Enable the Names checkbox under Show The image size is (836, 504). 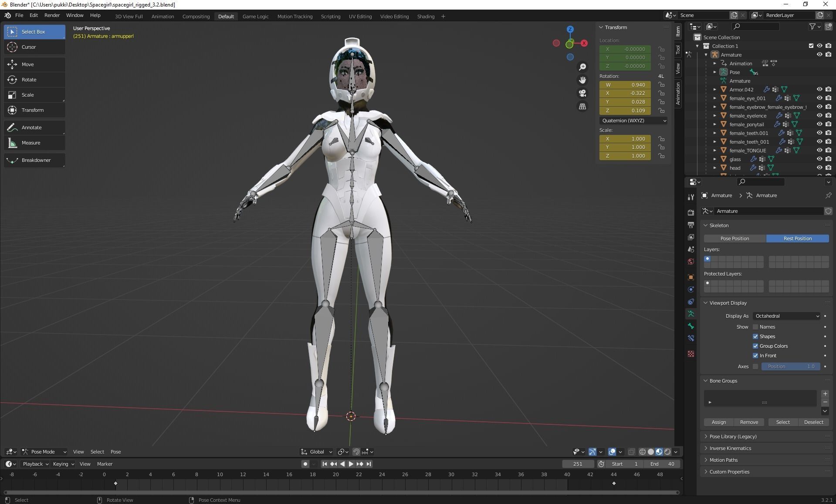pos(756,326)
